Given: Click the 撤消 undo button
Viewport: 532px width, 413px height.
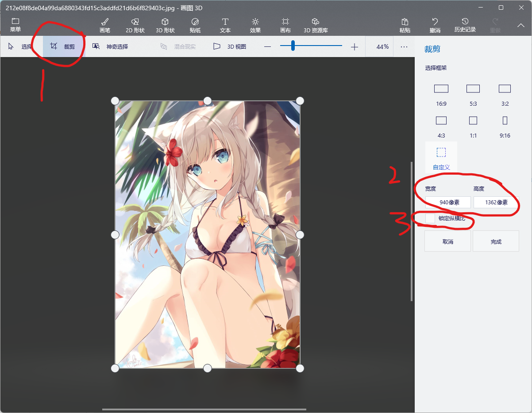Looking at the screenshot, I should click(x=435, y=25).
